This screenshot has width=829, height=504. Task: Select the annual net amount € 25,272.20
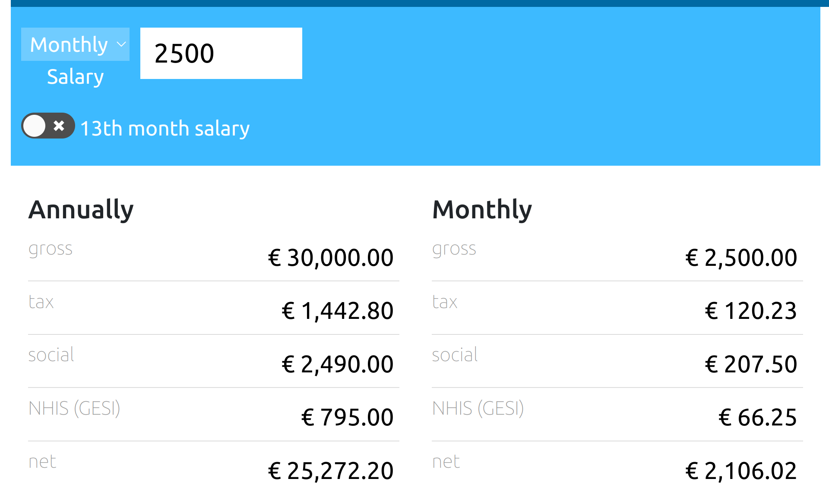pyautogui.click(x=331, y=471)
